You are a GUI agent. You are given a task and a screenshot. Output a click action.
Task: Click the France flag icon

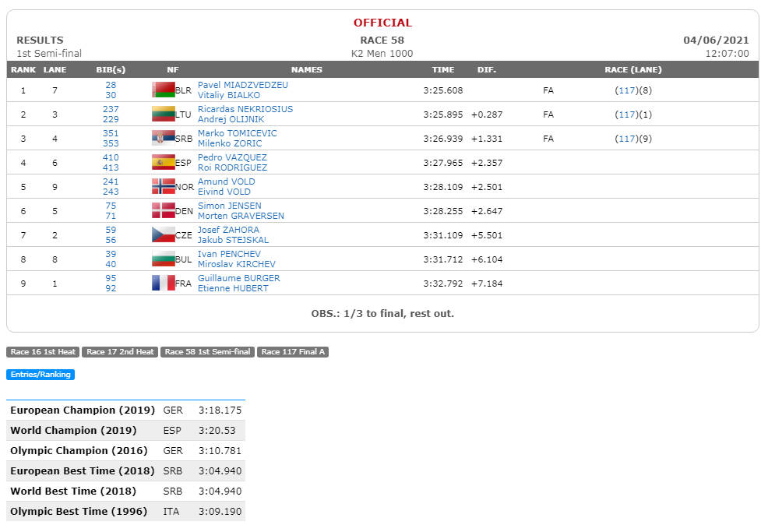[x=163, y=284]
